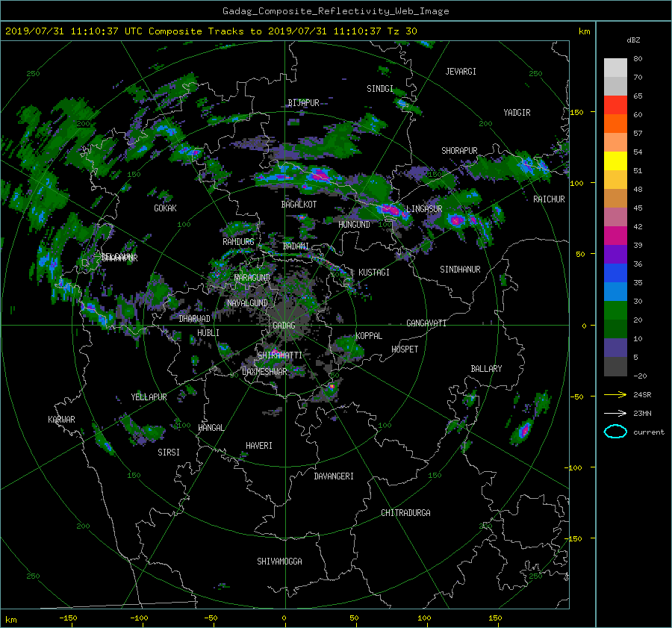This screenshot has width=672, height=628.
Task: Click the km unit label at bottom-left
Action: [x=11, y=620]
